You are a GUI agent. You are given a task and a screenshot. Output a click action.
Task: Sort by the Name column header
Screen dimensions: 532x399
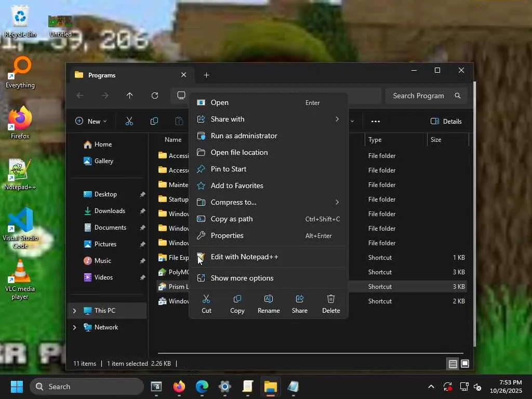click(173, 139)
